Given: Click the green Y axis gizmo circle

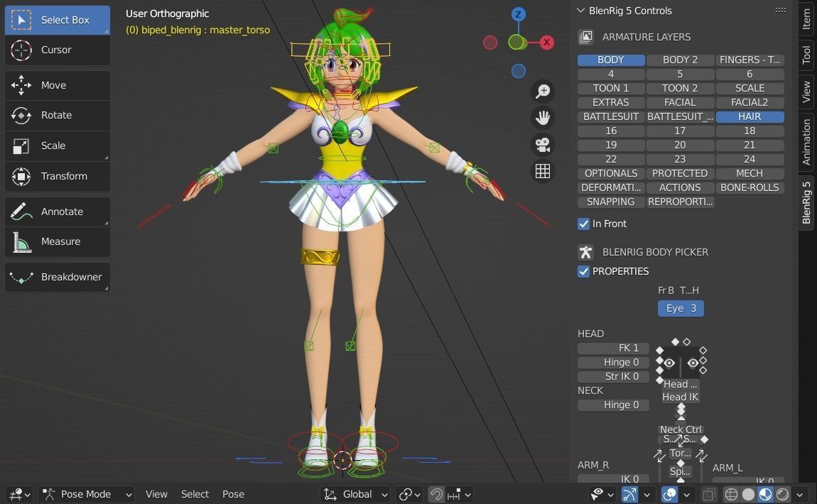Looking at the screenshot, I should 516,43.
